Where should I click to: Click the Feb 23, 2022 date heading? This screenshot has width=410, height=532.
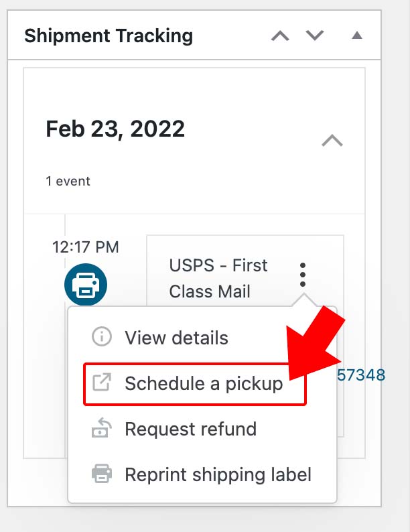pos(115,129)
